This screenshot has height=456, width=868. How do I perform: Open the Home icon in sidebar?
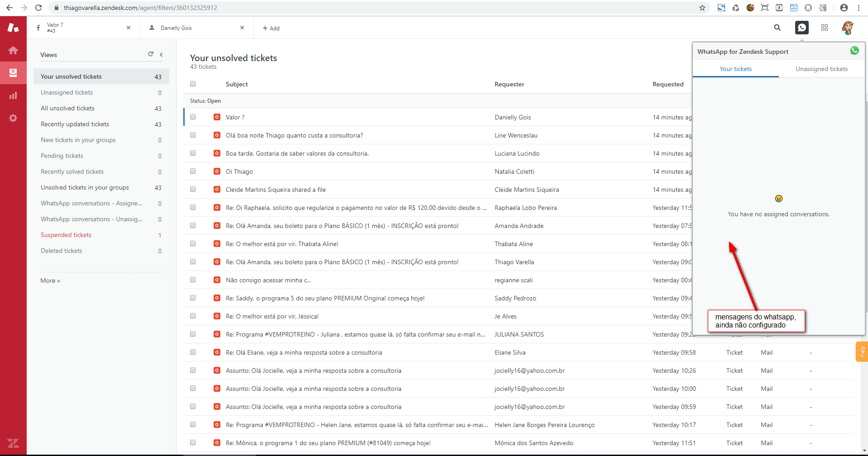[13, 50]
